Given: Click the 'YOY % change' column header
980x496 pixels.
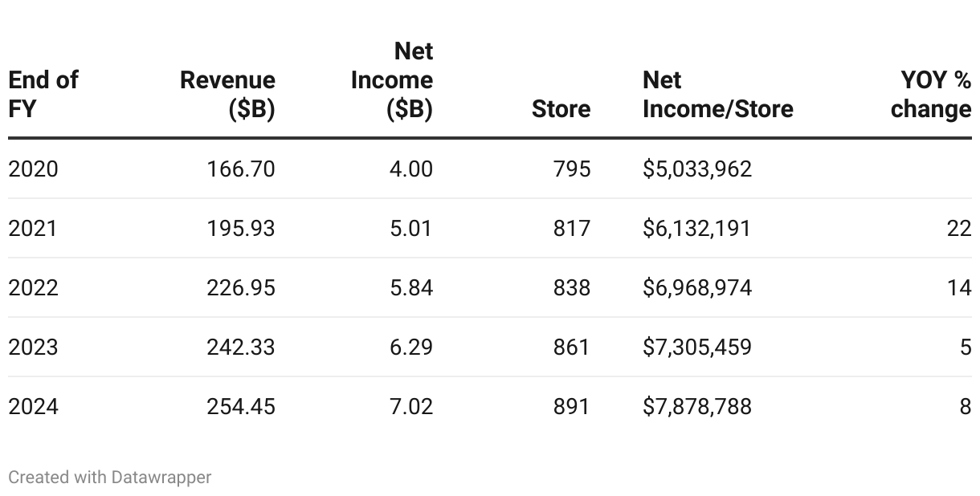Looking at the screenshot, I should (931, 94).
